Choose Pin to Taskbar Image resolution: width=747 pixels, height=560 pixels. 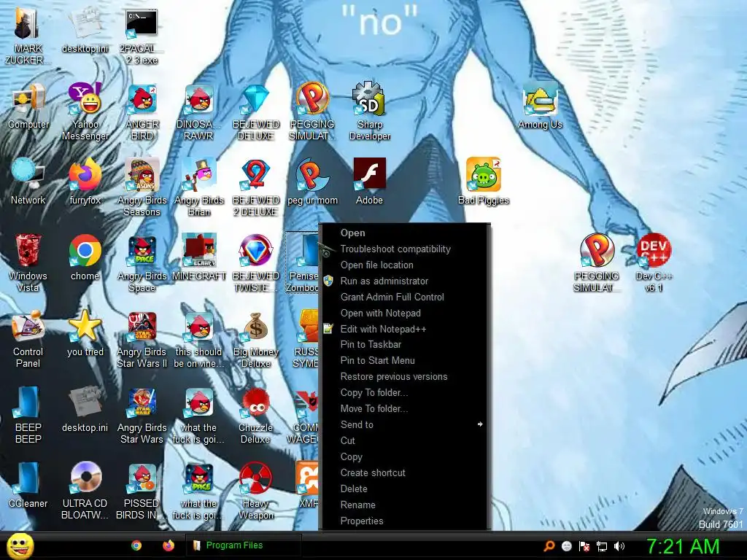click(x=404, y=344)
